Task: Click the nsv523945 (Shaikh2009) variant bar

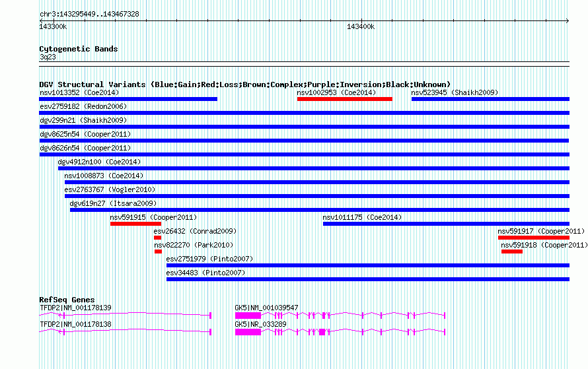Action: pyautogui.click(x=490, y=99)
